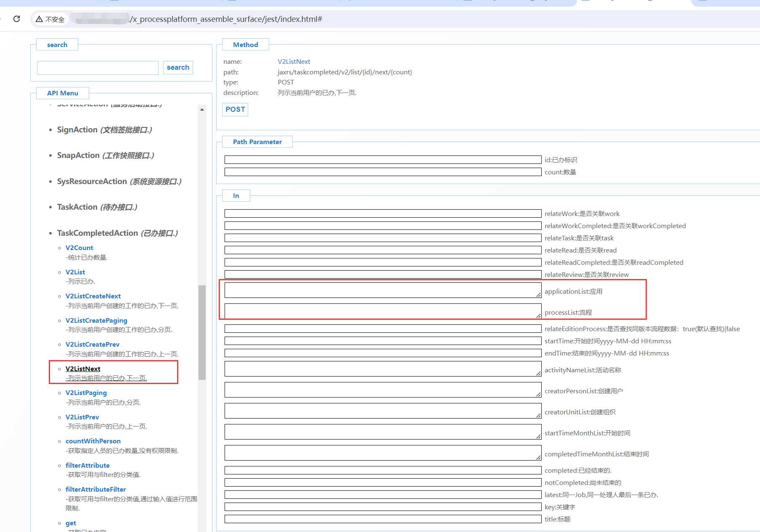Screen dimensions: 760x532
Task: Click the id path parameter field
Action: pos(383,160)
